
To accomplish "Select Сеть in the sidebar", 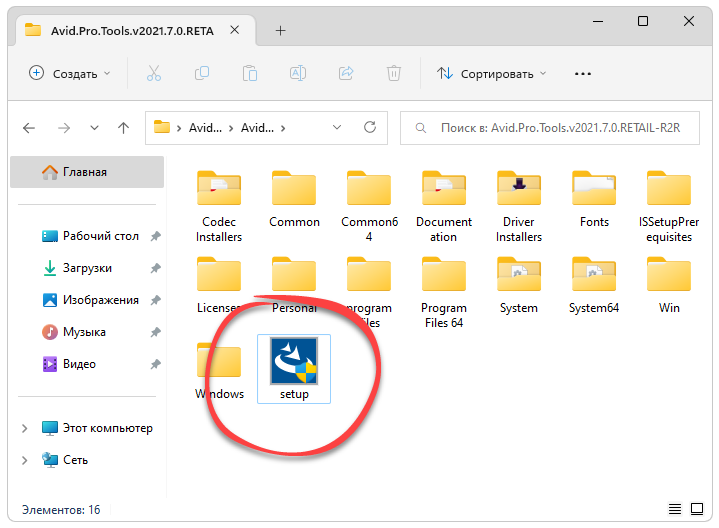I will (x=65, y=460).
